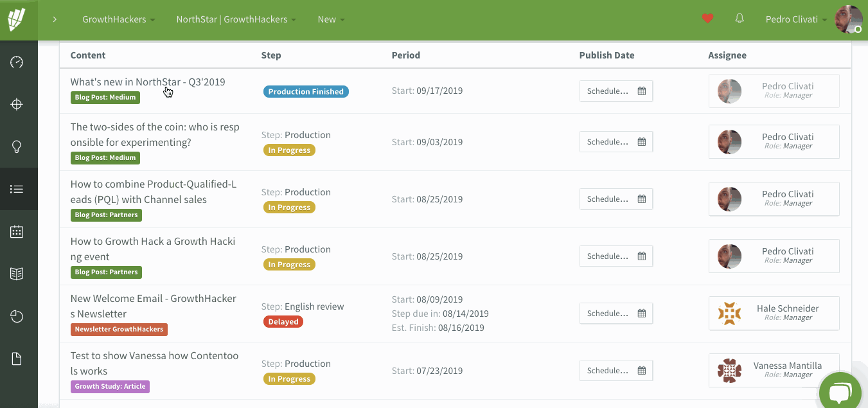Image resolution: width=868 pixels, height=408 pixels.
Task: Open the Pedro Clivati user menu
Action: click(796, 19)
